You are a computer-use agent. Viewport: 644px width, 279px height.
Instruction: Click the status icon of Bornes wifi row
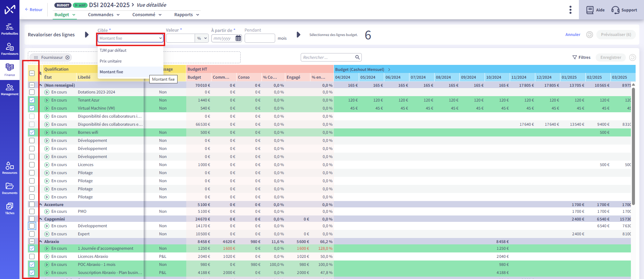coord(47,132)
